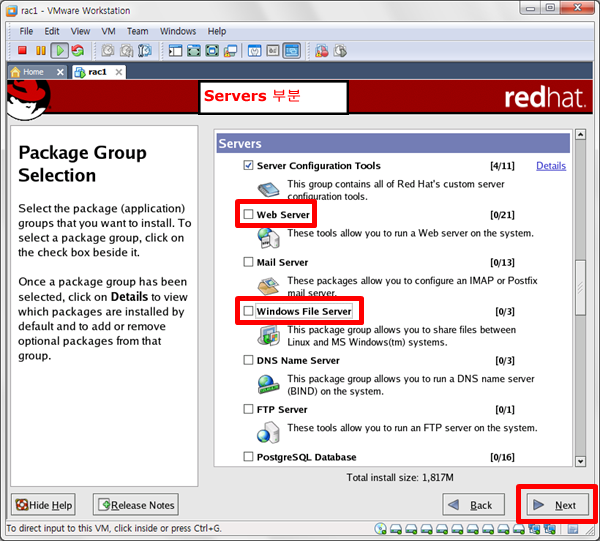Screen dimensions: 600x541
Task: Open the Windows menu
Action: click(x=178, y=31)
